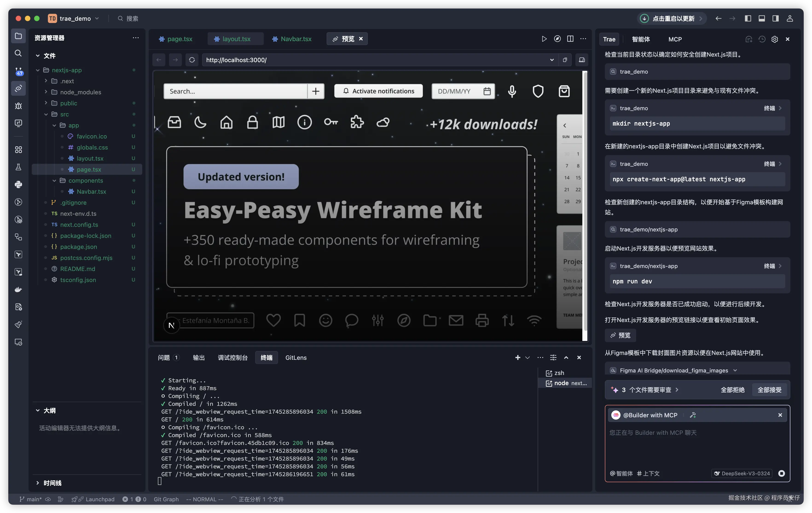Click the Python sidebar icon
812x513 pixels.
click(18, 184)
